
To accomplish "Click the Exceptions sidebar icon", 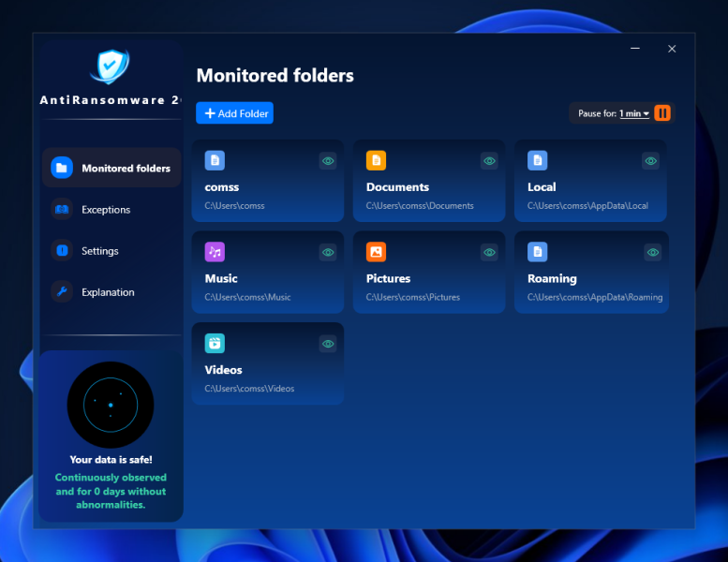I will pos(62,209).
